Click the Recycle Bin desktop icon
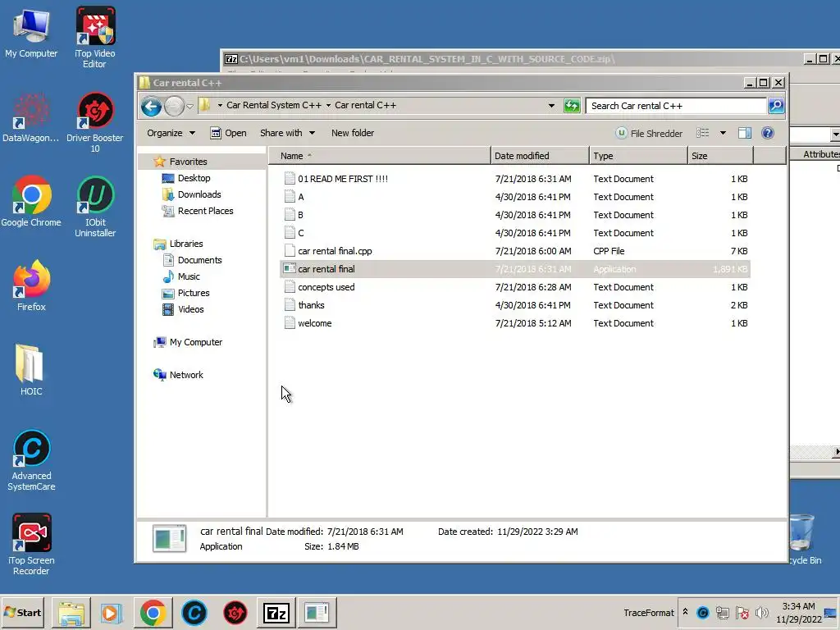 pos(804,540)
